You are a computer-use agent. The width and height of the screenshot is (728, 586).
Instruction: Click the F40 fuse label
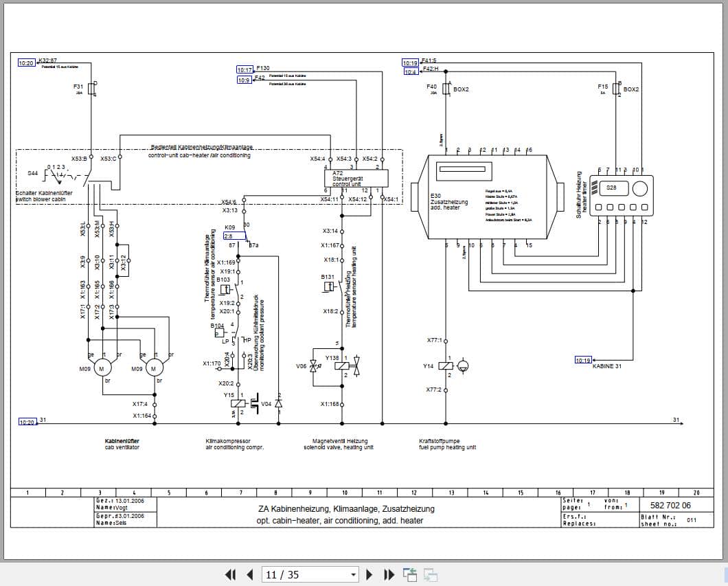coord(431,87)
